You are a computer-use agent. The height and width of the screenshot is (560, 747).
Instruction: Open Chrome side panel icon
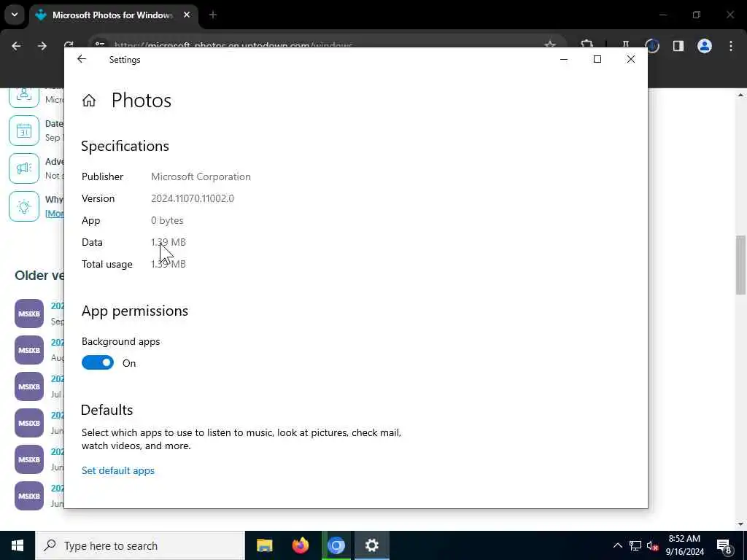point(678,46)
